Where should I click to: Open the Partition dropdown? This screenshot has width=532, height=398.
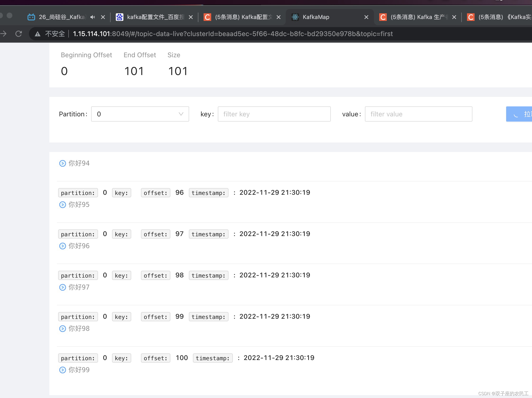click(x=140, y=114)
